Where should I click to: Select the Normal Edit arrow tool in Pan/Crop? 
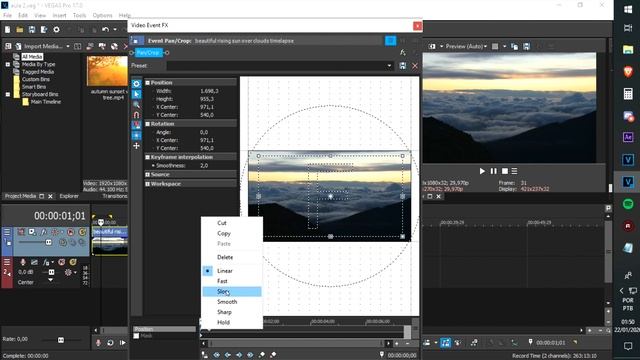pyautogui.click(x=136, y=94)
